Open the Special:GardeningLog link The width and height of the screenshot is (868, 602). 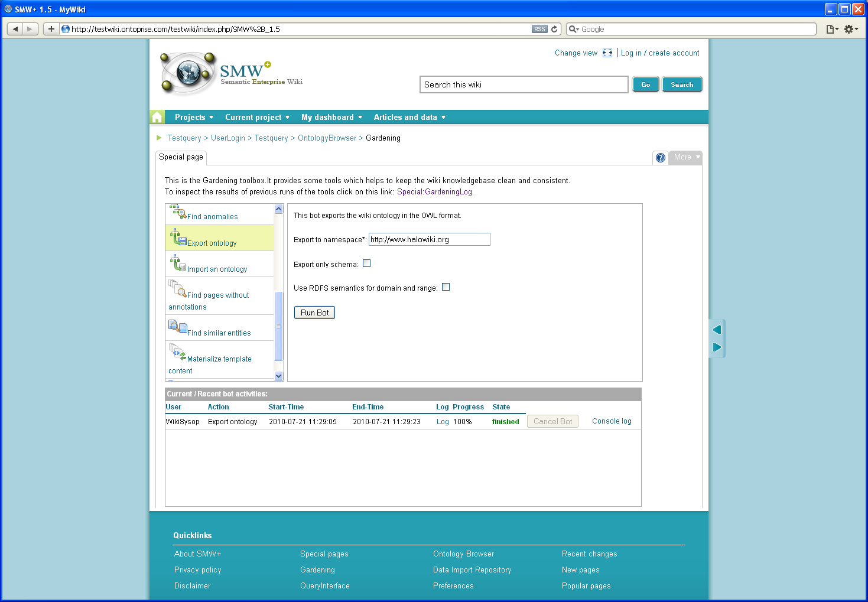pyautogui.click(x=434, y=192)
